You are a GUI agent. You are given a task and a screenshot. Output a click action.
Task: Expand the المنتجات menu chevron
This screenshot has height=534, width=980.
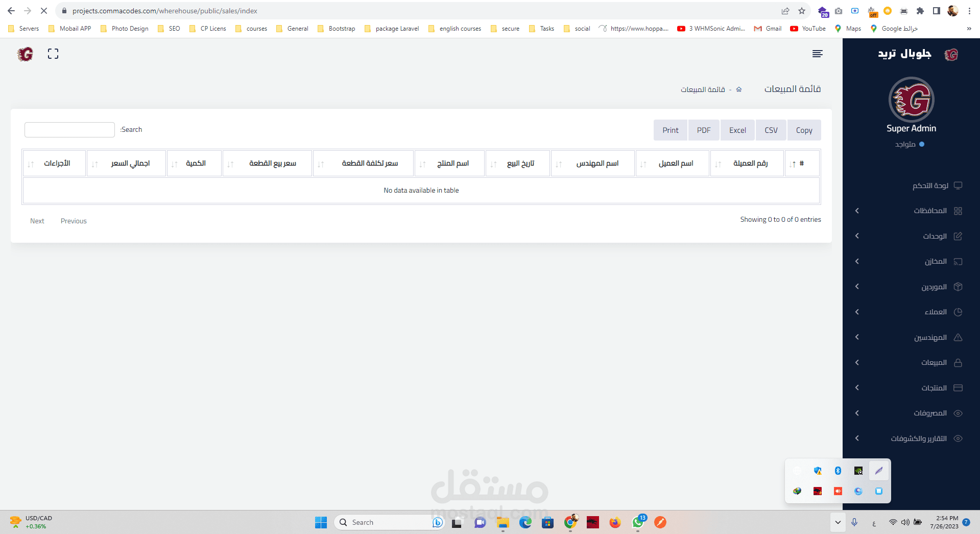[x=857, y=387]
